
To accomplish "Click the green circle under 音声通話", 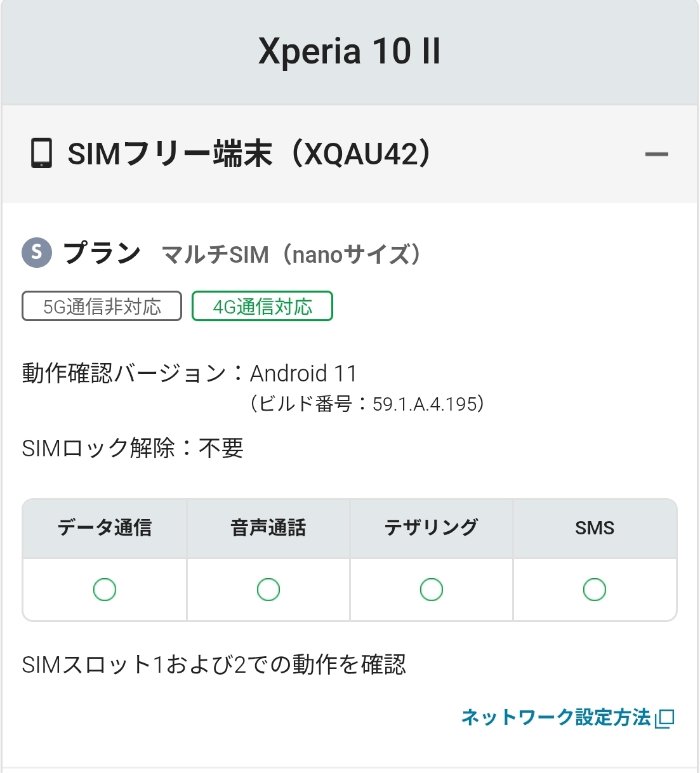I will pos(268,590).
